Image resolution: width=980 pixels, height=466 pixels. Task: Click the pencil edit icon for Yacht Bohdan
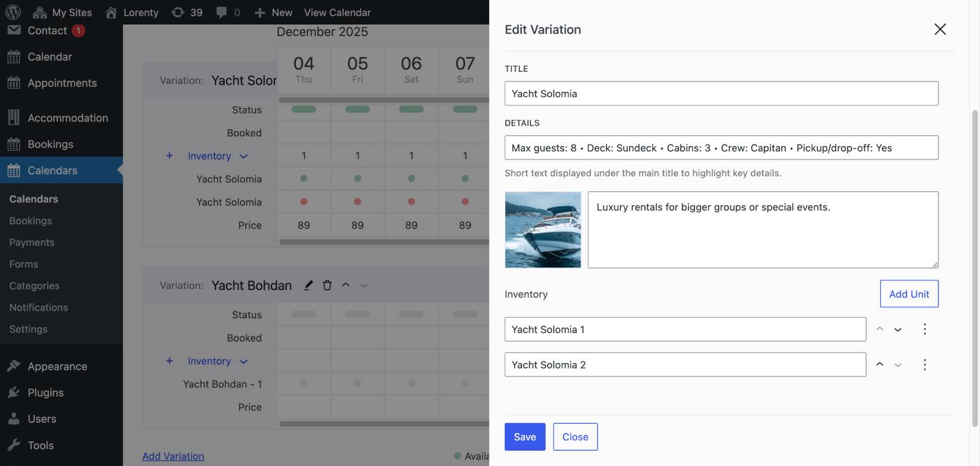[x=309, y=285]
